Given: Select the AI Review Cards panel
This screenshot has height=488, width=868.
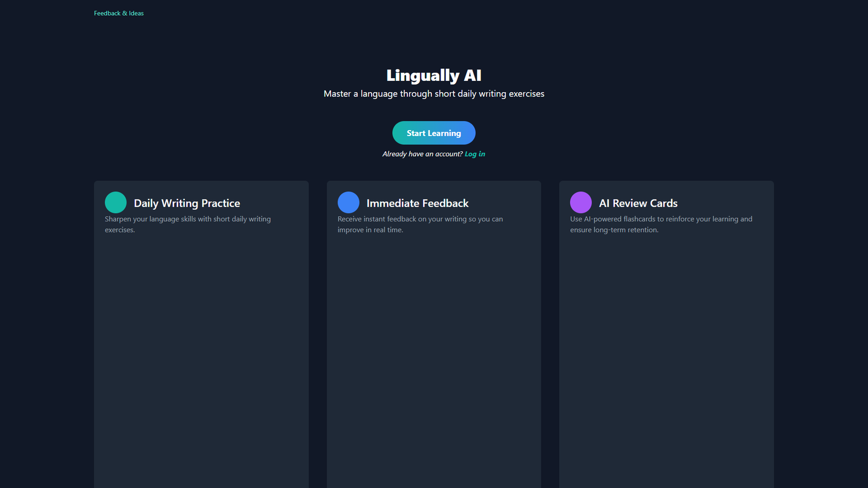Looking at the screenshot, I should (x=666, y=325).
